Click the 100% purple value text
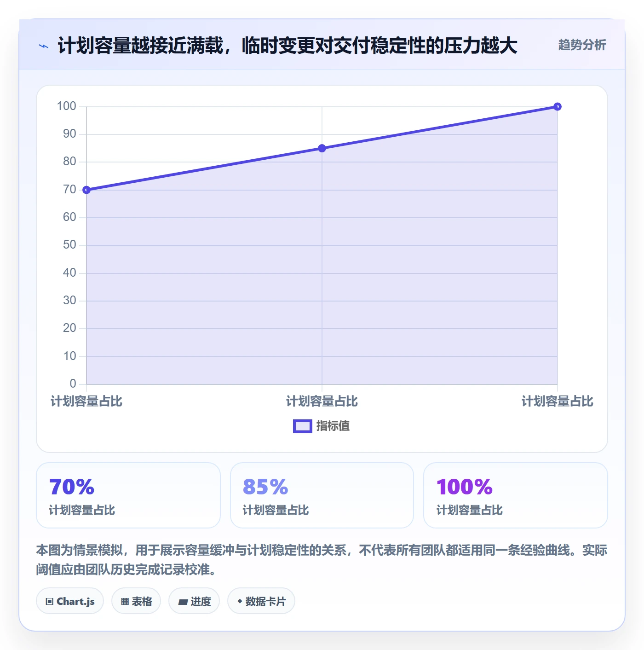The height and width of the screenshot is (650, 644). tap(465, 487)
